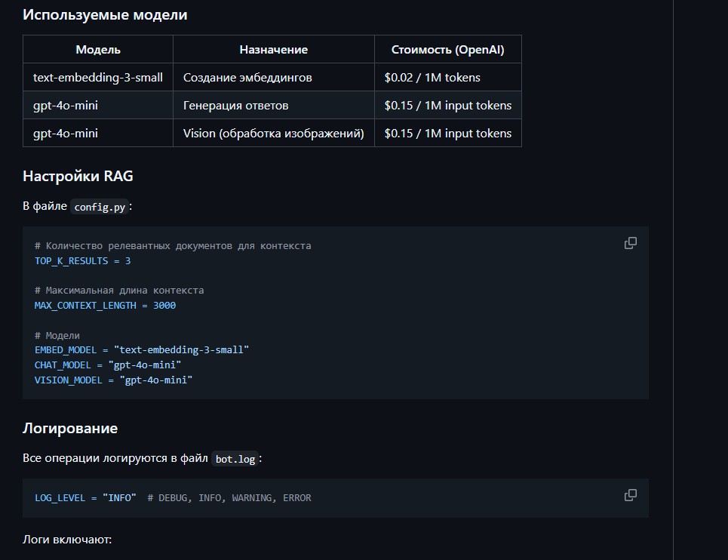728x560 pixels.
Task: Click the MAX_CONTEXT_LENGTH = 3000 code line
Action: 105,306
